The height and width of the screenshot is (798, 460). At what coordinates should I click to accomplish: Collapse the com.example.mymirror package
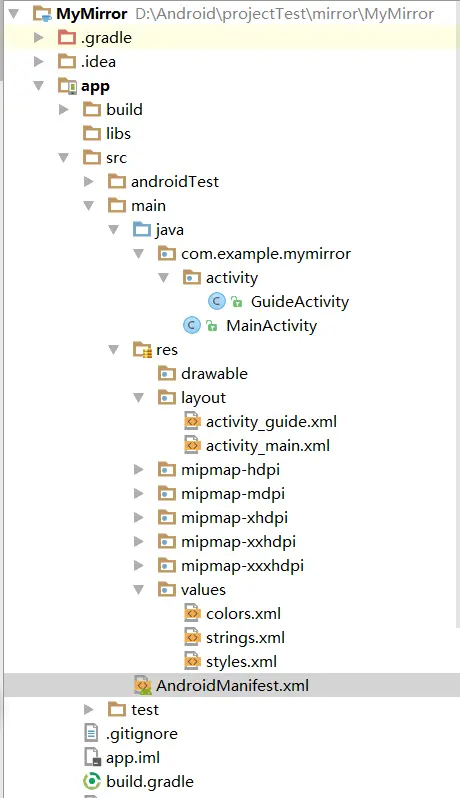tap(138, 253)
